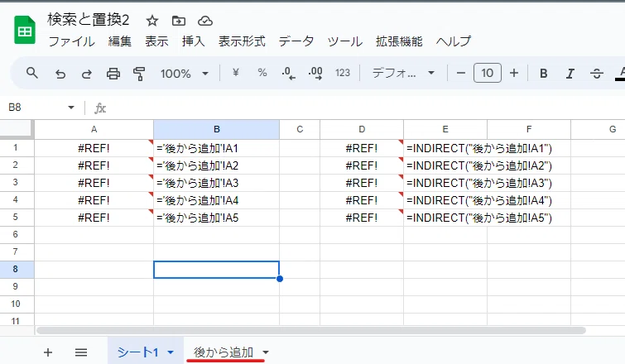Click the move to folder icon
Screen dimensions: 625x364
tap(178, 21)
